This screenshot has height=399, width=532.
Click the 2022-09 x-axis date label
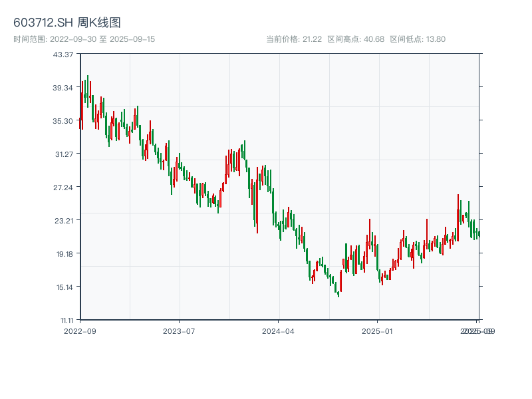[x=80, y=331]
